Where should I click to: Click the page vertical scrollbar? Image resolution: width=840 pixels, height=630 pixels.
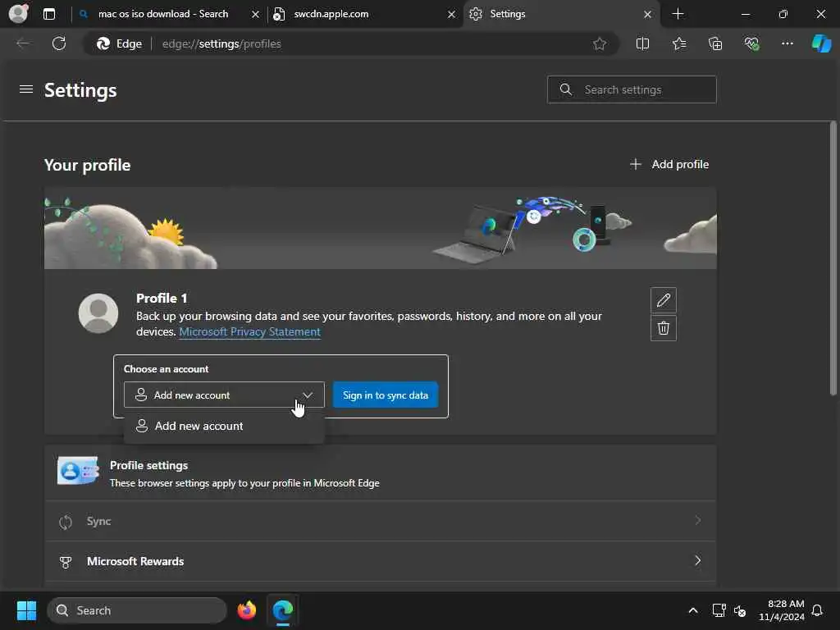pyautogui.click(x=833, y=258)
